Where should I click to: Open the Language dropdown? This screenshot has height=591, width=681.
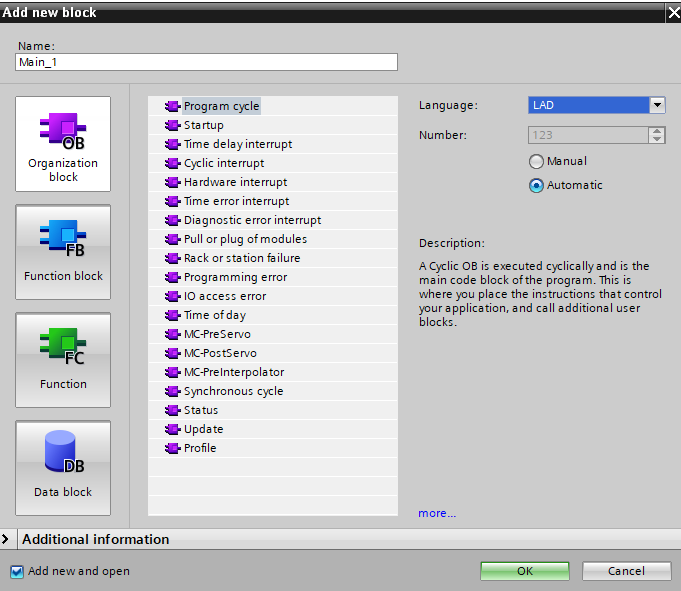[x=657, y=105]
